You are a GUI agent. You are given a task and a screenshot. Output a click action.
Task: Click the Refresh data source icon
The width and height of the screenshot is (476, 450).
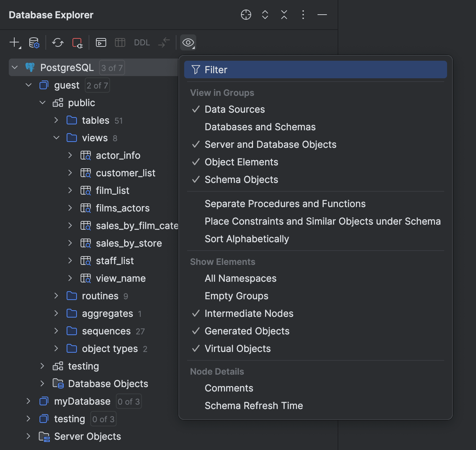(57, 43)
